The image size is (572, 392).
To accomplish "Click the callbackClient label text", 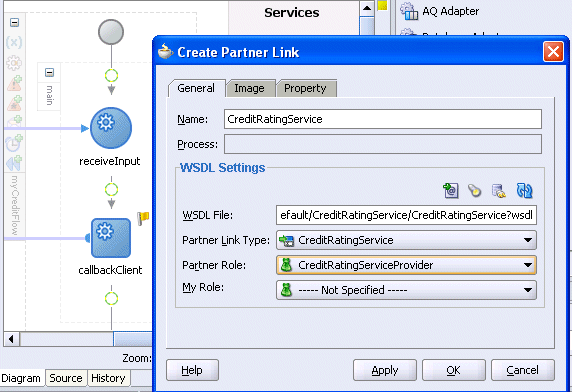I will click(x=110, y=270).
